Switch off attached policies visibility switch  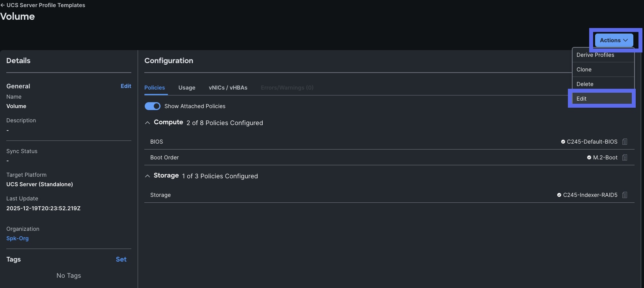(x=152, y=106)
